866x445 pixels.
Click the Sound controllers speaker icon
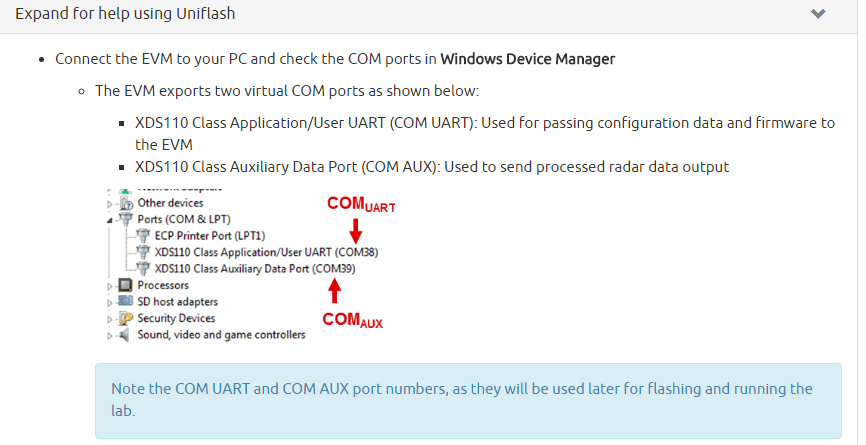tap(126, 335)
